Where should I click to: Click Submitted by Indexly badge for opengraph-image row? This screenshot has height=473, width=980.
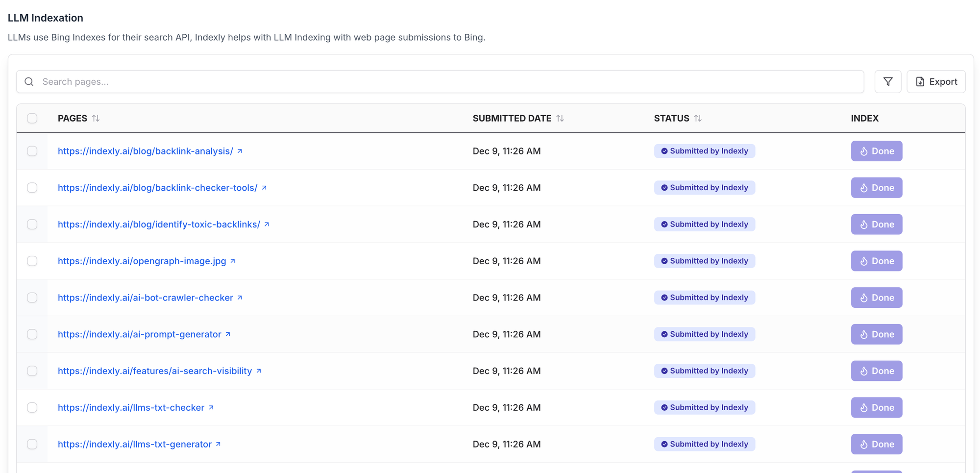coord(704,261)
